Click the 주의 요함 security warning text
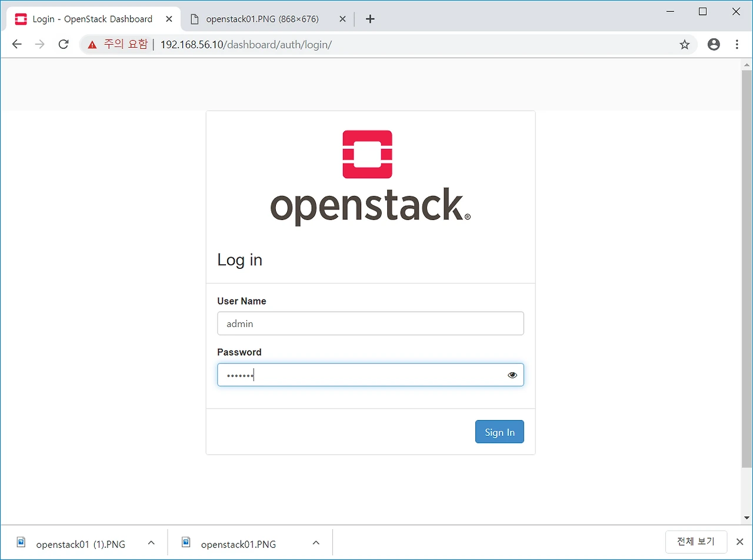This screenshot has width=753, height=560. pos(126,44)
